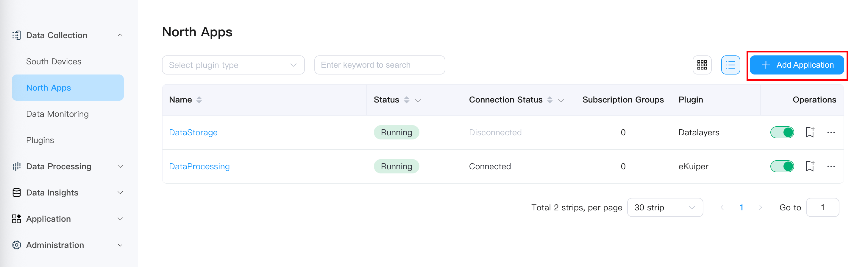Sort by Connection Status column
Screen dimensions: 868x267
(x=549, y=100)
